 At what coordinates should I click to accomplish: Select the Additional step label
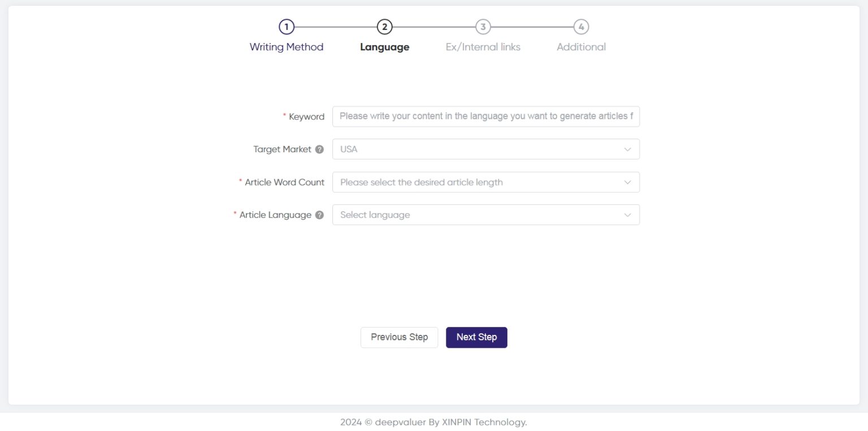(x=581, y=47)
